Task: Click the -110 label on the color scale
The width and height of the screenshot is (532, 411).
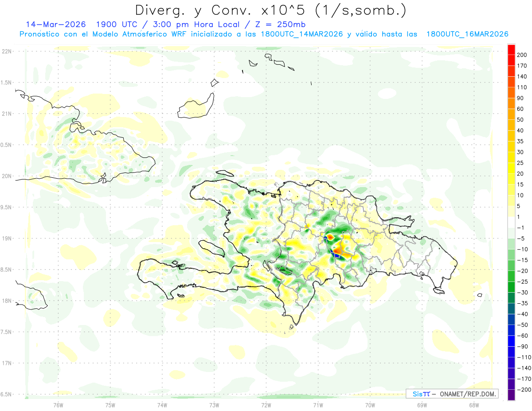Action: [x=523, y=357]
